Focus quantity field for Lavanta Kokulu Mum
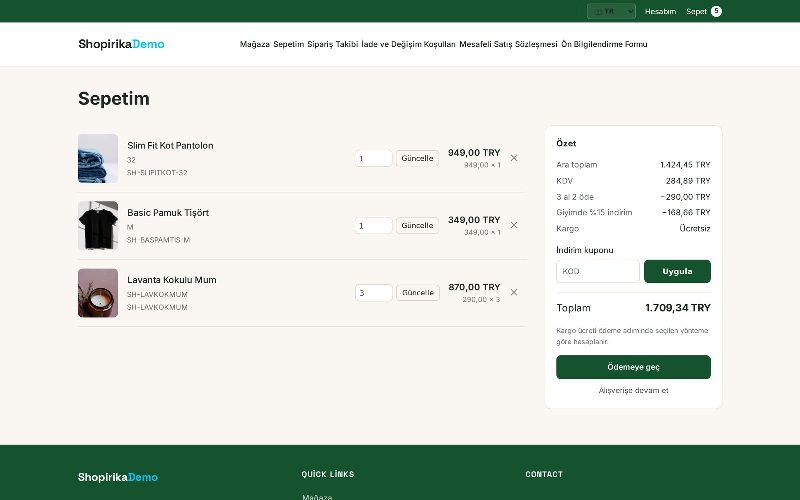Viewport: 800px width, 500px height. 373,293
